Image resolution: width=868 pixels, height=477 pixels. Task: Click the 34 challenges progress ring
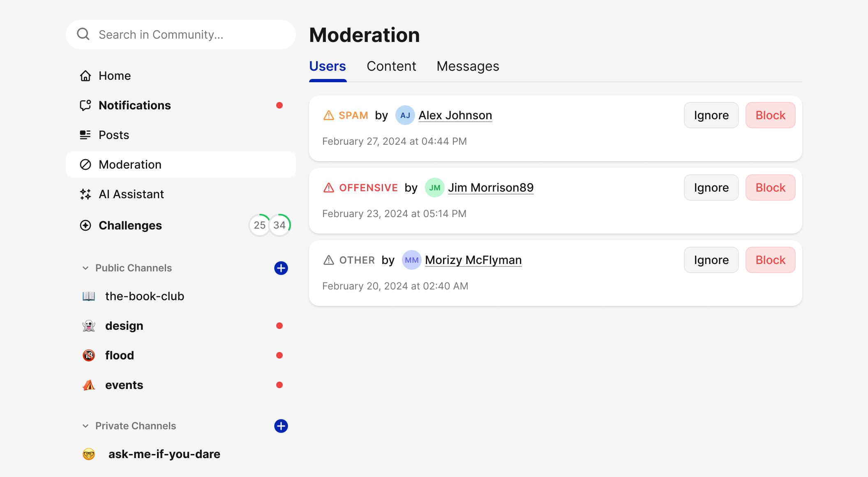pyautogui.click(x=280, y=225)
